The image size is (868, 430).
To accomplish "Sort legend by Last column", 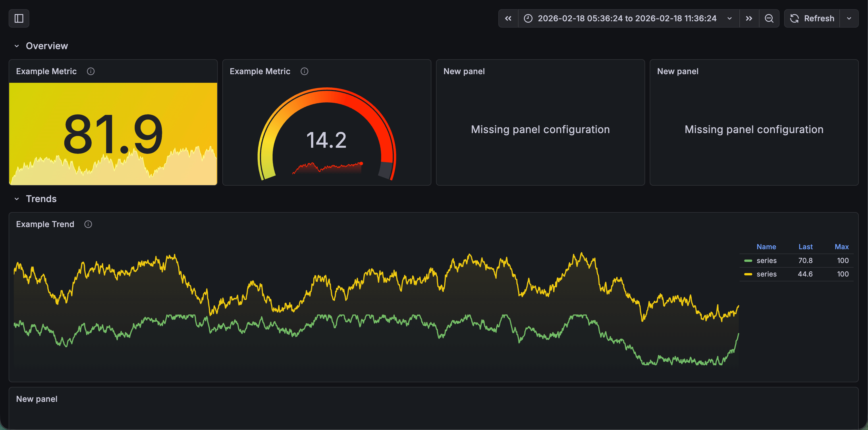I will pyautogui.click(x=805, y=247).
